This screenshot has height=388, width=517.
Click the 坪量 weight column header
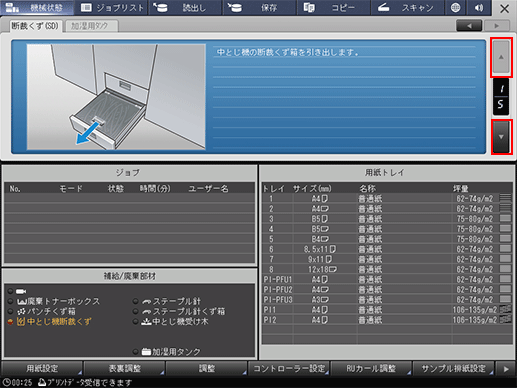(x=460, y=188)
